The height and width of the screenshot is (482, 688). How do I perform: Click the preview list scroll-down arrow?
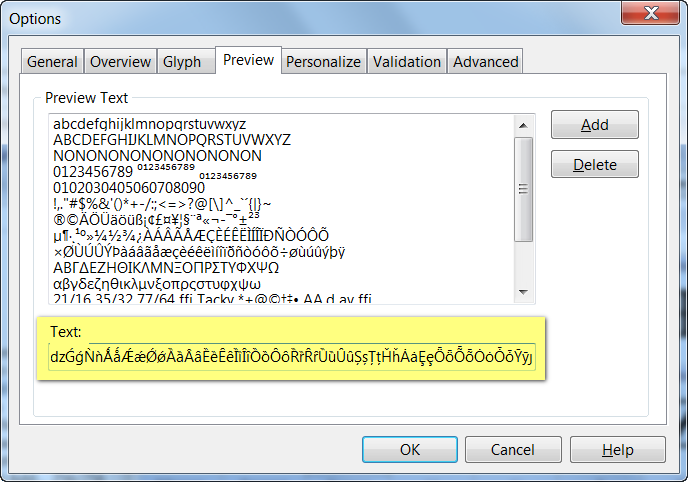pos(523,292)
